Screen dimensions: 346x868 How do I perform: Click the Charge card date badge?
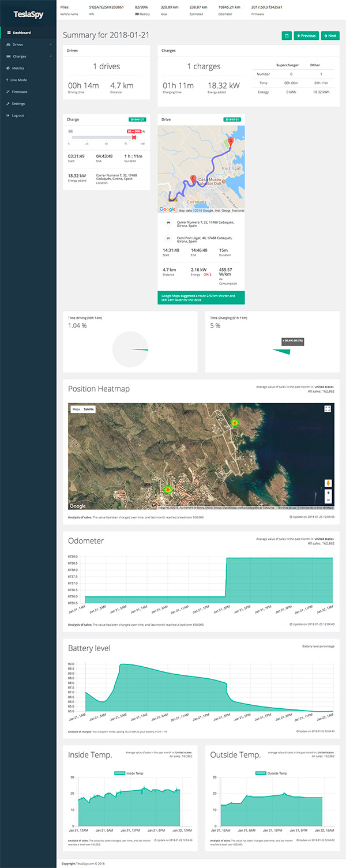tap(137, 119)
